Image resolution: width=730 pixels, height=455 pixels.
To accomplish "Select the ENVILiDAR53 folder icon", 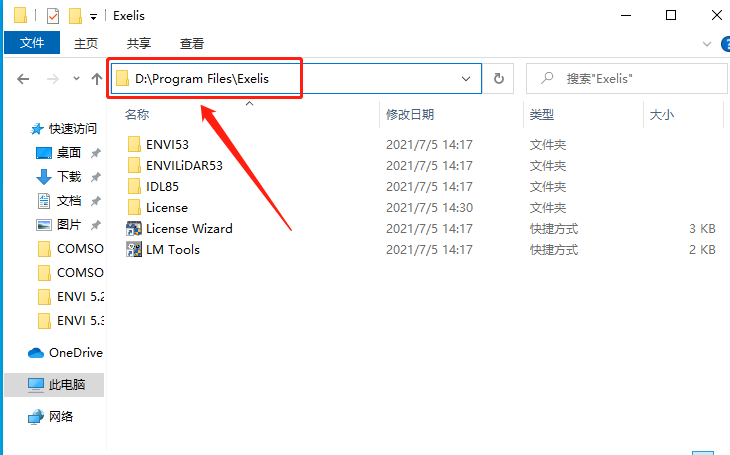I will click(x=134, y=165).
